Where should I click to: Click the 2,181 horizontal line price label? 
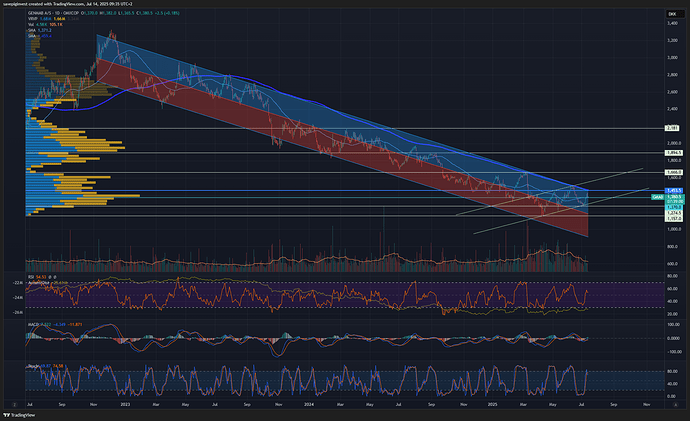(672, 128)
